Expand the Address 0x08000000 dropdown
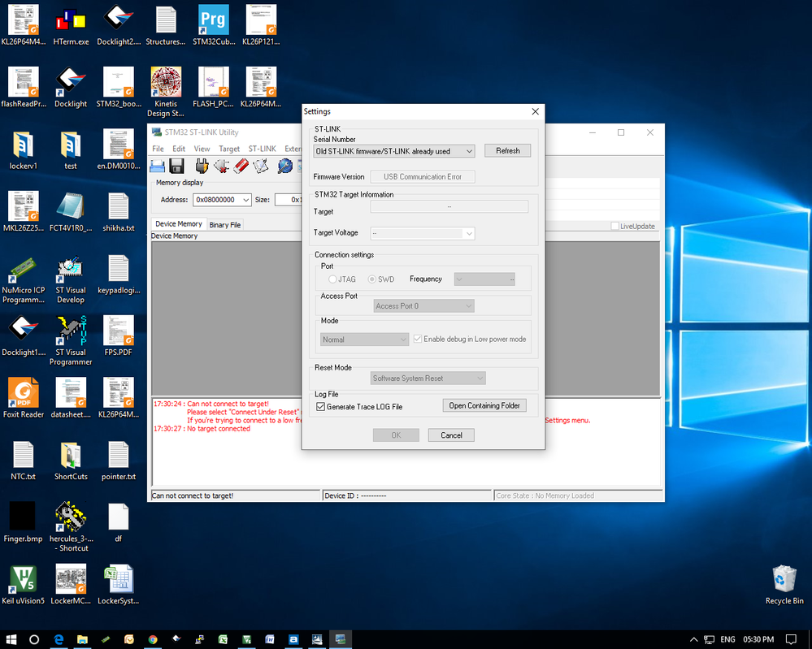This screenshot has width=812, height=649. [x=246, y=200]
